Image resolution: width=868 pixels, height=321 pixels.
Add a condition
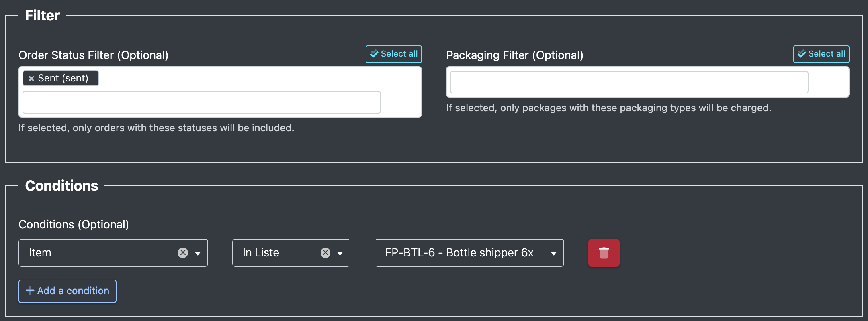(68, 291)
